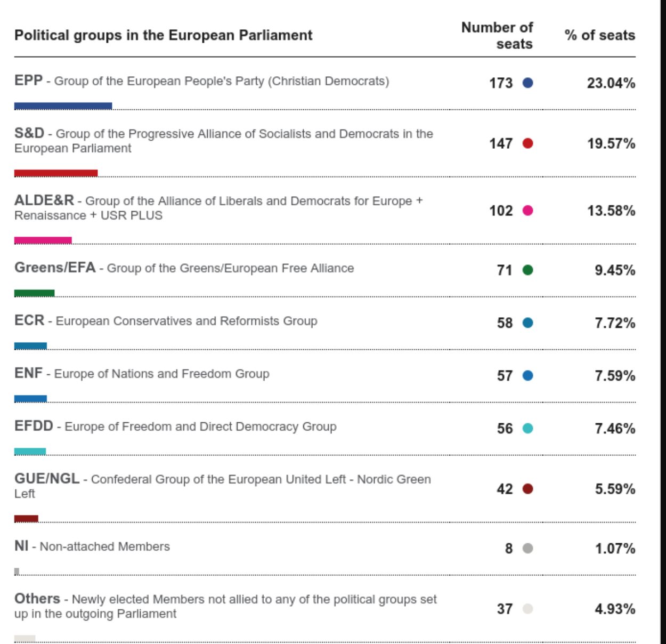Click the blue dot for ENF group
The image size is (666, 644).
pyautogui.click(x=527, y=375)
